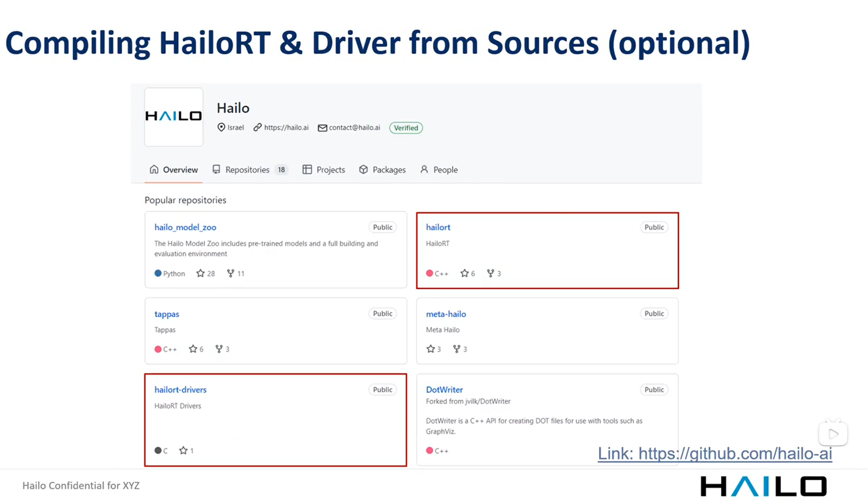Click the 'Meta Hailo' description text
868x501 pixels.
click(x=443, y=330)
